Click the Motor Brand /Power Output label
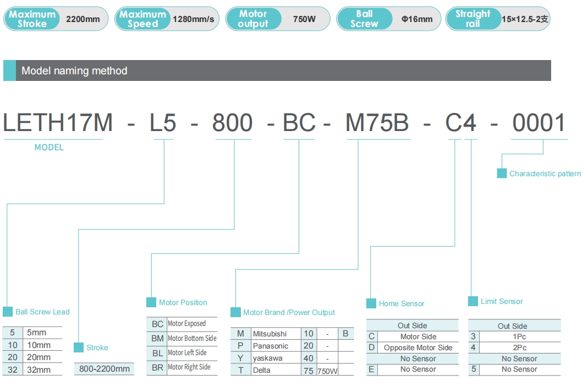 click(289, 312)
